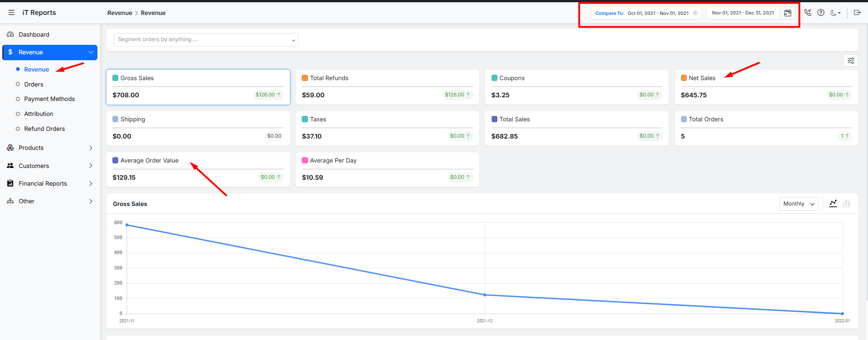Switch chart to line view
This screenshot has width=868, height=340.
[x=833, y=204]
